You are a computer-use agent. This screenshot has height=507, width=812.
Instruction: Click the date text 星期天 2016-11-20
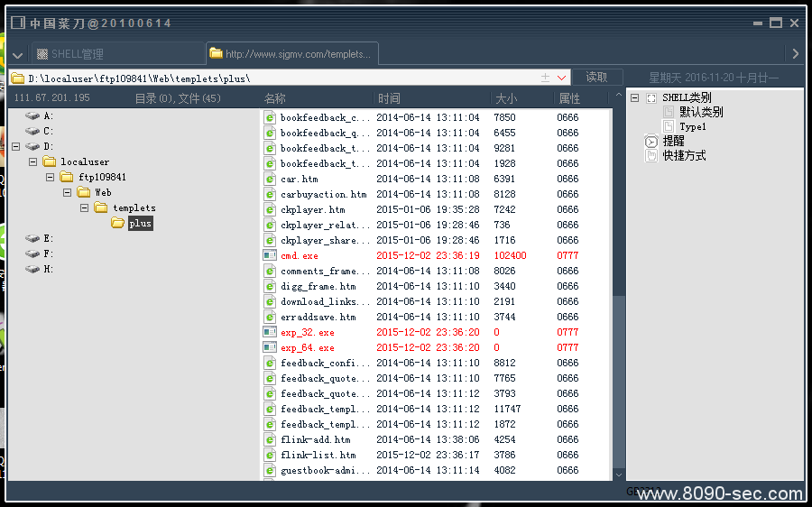(691, 78)
